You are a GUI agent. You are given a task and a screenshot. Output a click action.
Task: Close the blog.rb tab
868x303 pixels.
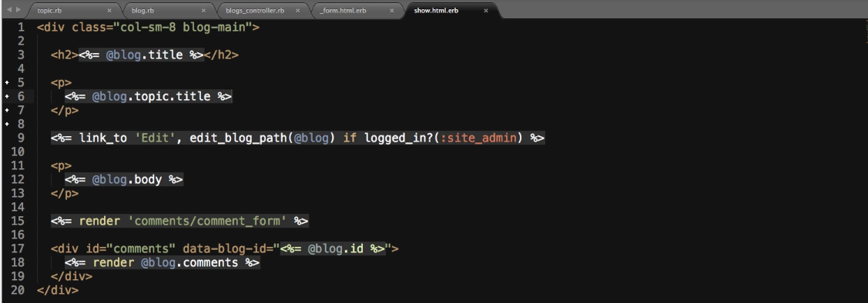tap(203, 11)
